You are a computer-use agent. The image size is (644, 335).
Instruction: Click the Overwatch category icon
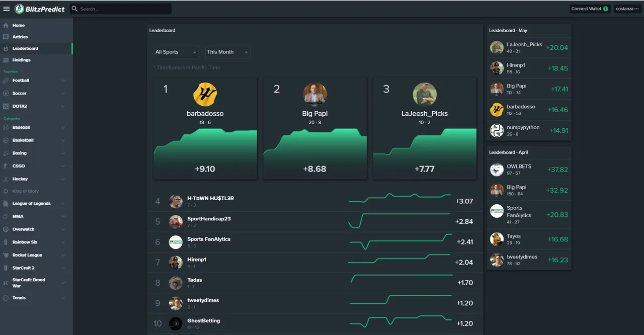click(6, 229)
